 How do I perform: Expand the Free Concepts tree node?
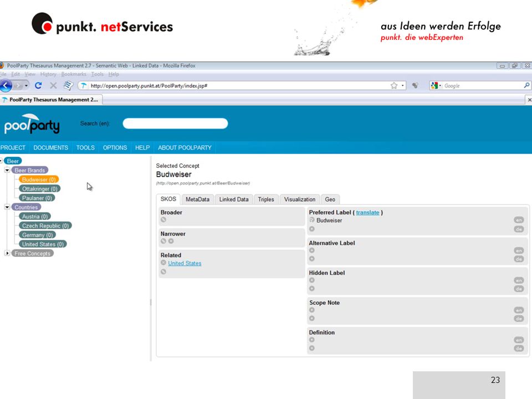click(x=7, y=253)
